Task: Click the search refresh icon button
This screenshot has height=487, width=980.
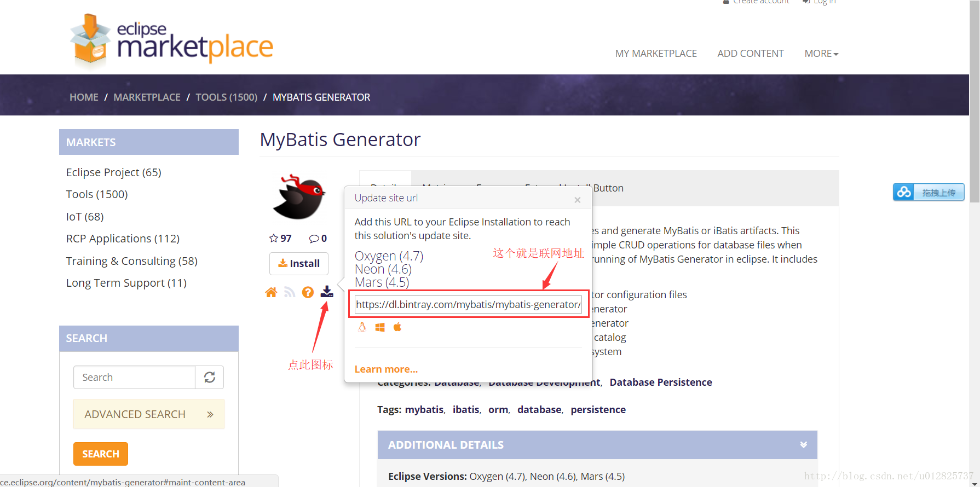Action: (210, 377)
